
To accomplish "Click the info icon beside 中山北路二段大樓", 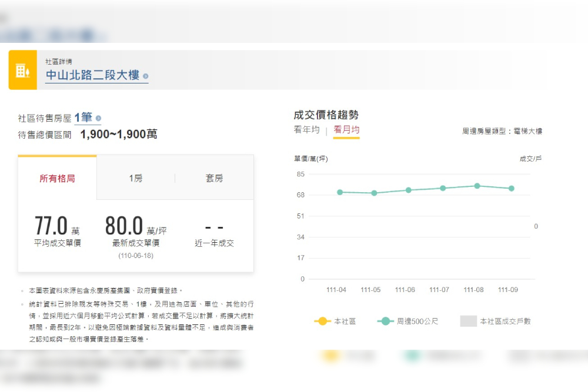I will click(x=145, y=76).
